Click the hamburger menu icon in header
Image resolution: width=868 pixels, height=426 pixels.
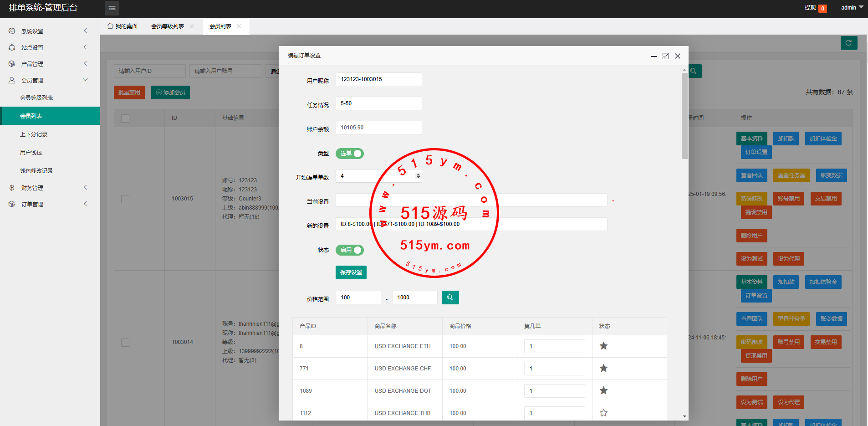[112, 8]
